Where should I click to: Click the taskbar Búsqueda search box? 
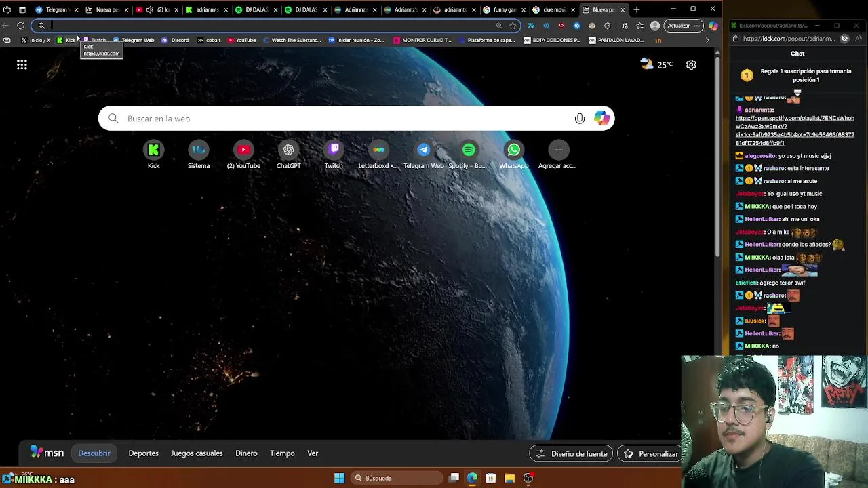397,478
